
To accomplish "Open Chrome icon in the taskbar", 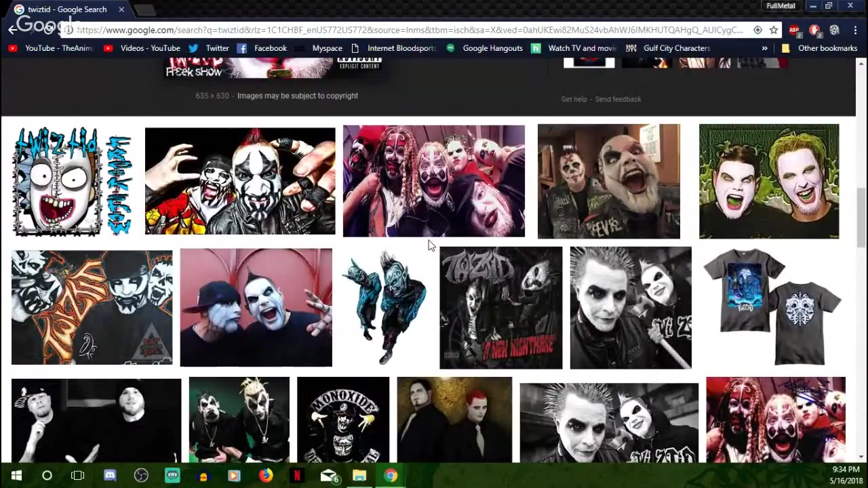I will (391, 476).
